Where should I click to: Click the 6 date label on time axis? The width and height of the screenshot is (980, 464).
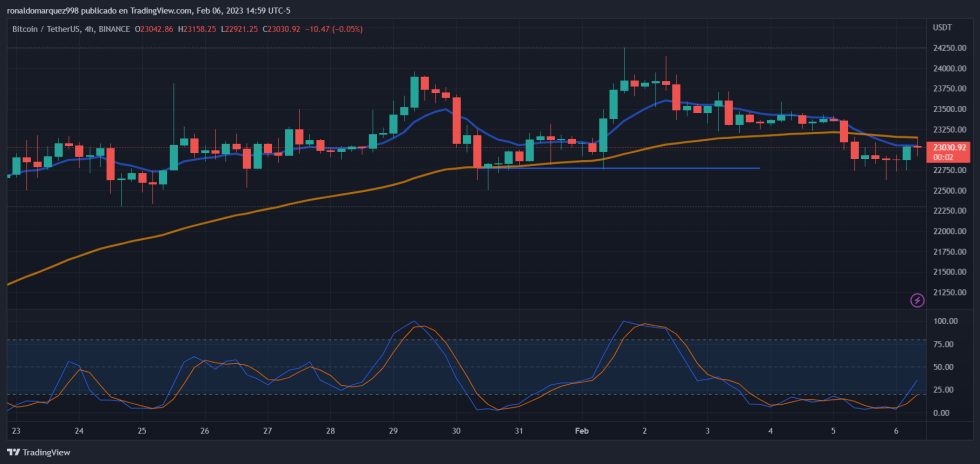coord(896,431)
